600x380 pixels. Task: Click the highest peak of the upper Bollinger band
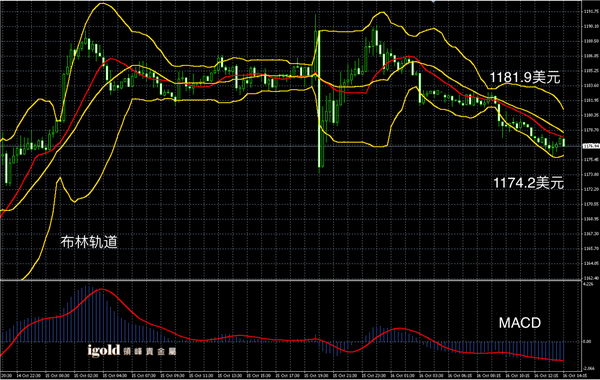click(x=102, y=4)
